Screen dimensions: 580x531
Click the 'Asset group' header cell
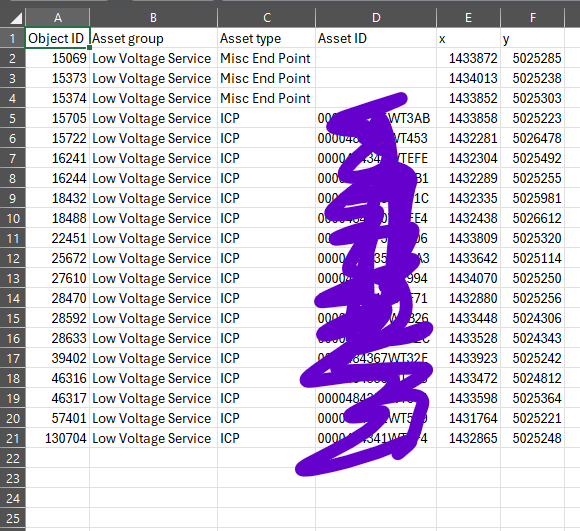(x=154, y=38)
